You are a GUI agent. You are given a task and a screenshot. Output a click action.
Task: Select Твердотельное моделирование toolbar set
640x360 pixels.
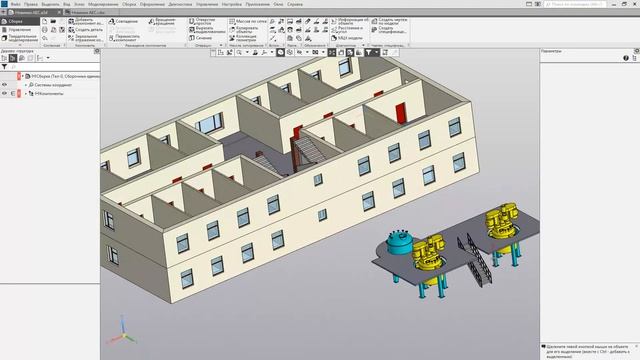pos(20,38)
